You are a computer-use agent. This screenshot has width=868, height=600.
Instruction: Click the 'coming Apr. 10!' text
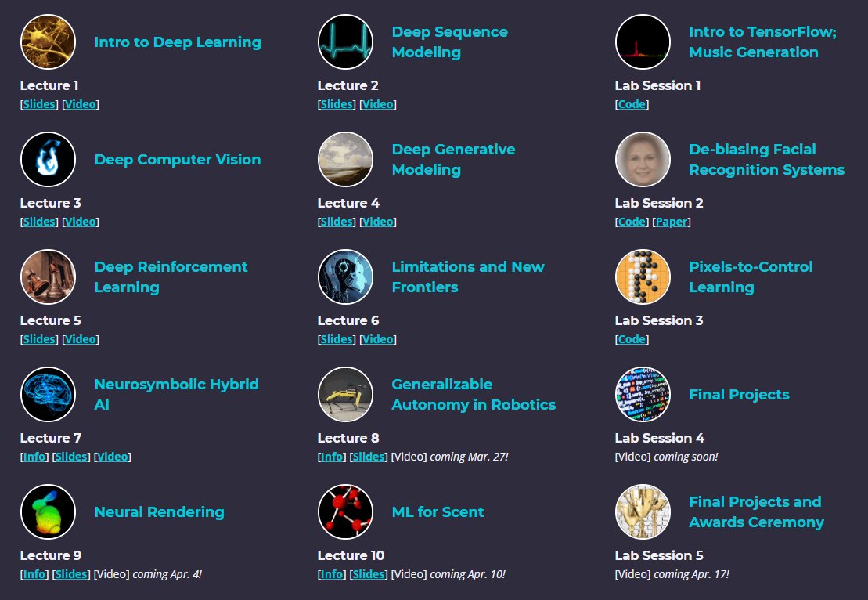(468, 574)
